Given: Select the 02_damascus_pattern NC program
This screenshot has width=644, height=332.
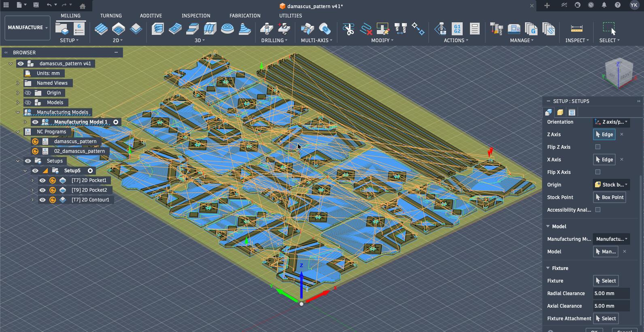Looking at the screenshot, I should point(79,151).
